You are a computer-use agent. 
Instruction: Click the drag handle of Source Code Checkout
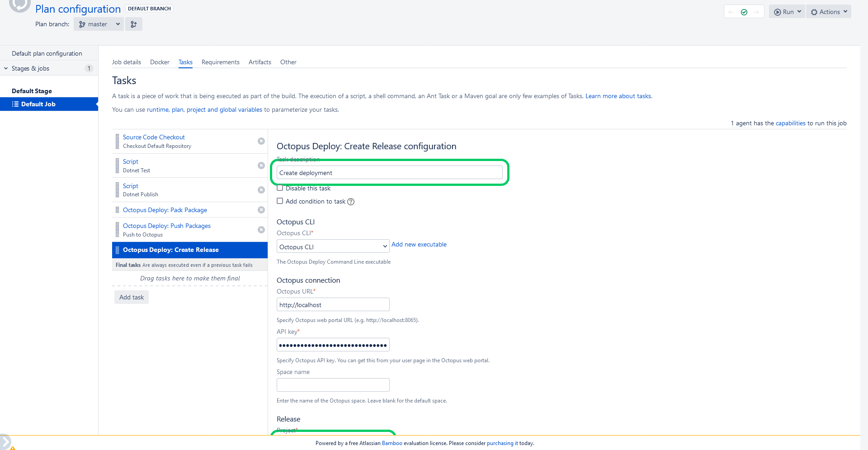click(x=118, y=141)
